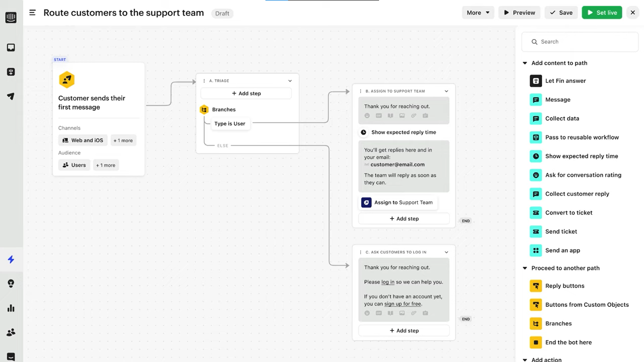Select Branches under Proceed to another path
Screen dimensions: 644x362
[559, 323]
